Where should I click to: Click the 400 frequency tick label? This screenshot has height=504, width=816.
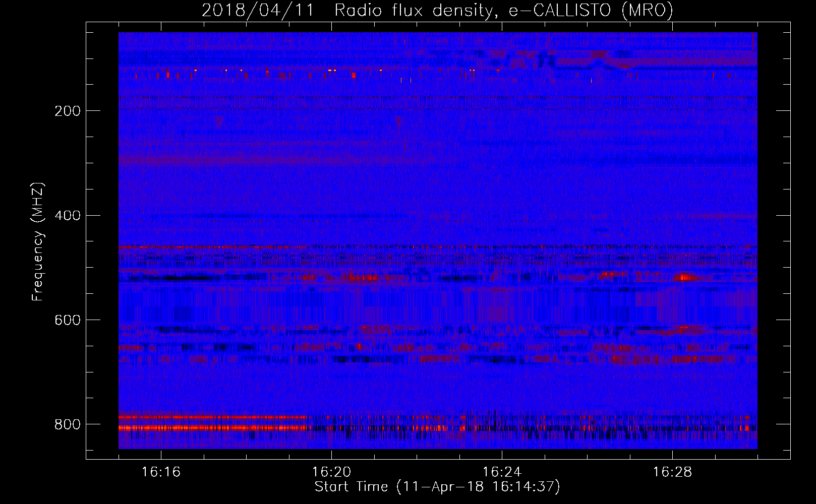click(68, 216)
